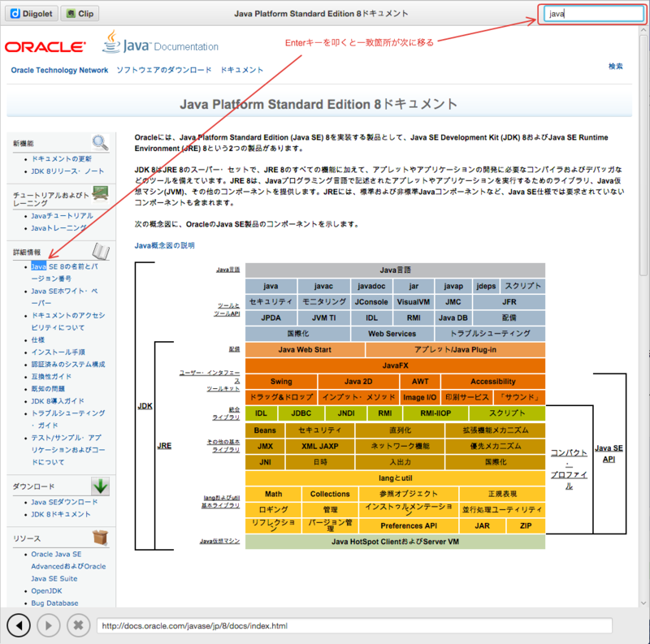Open 互換性ガイド link
The image size is (650, 644).
point(51,376)
